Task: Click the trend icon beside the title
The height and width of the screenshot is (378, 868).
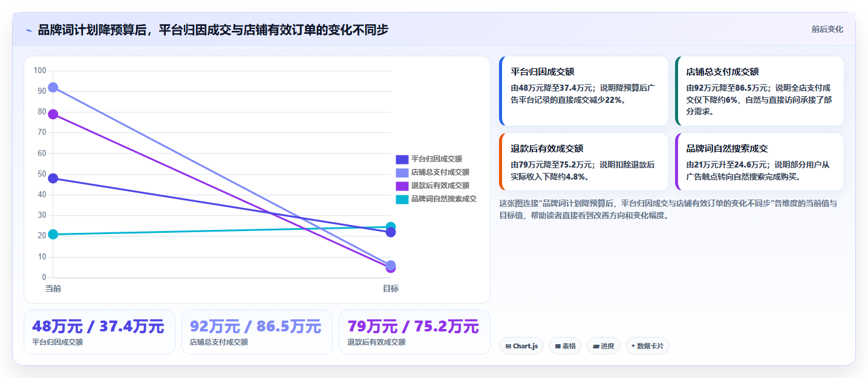Action: click(28, 30)
